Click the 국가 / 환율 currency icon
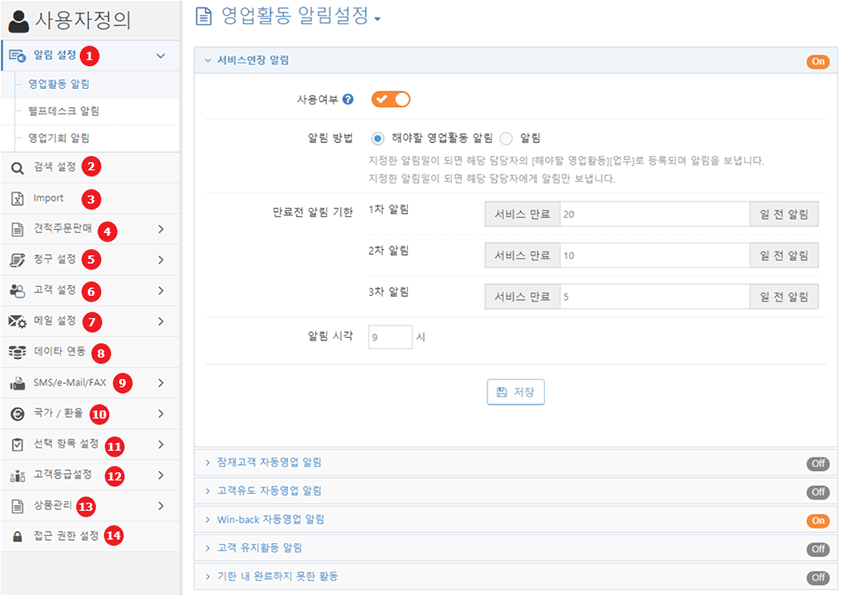The height and width of the screenshot is (596, 845). click(17, 414)
